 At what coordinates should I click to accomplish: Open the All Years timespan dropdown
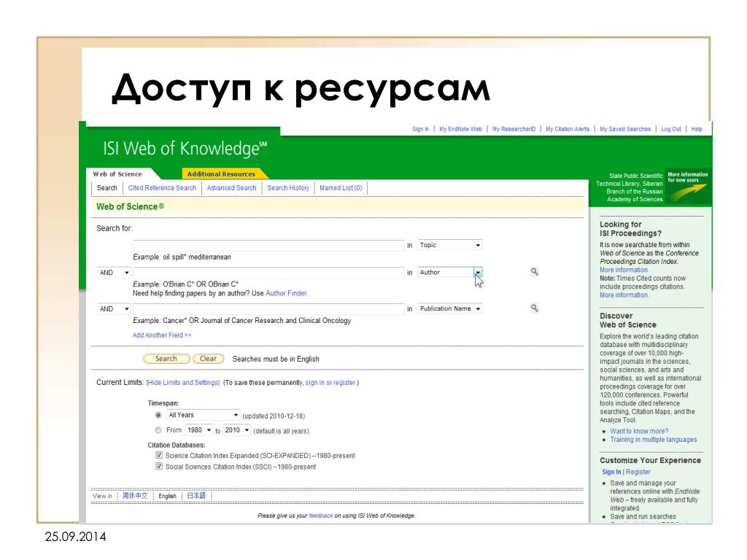click(203, 415)
